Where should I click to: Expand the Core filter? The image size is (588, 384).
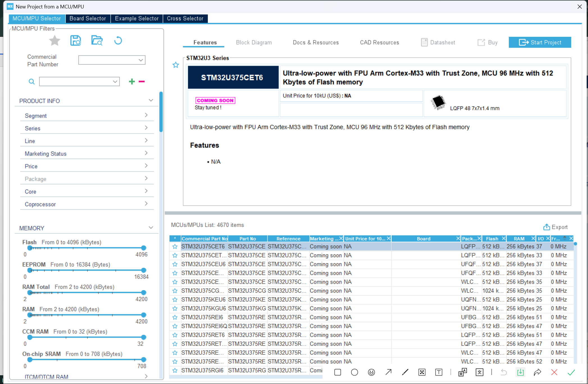pyautogui.click(x=146, y=191)
